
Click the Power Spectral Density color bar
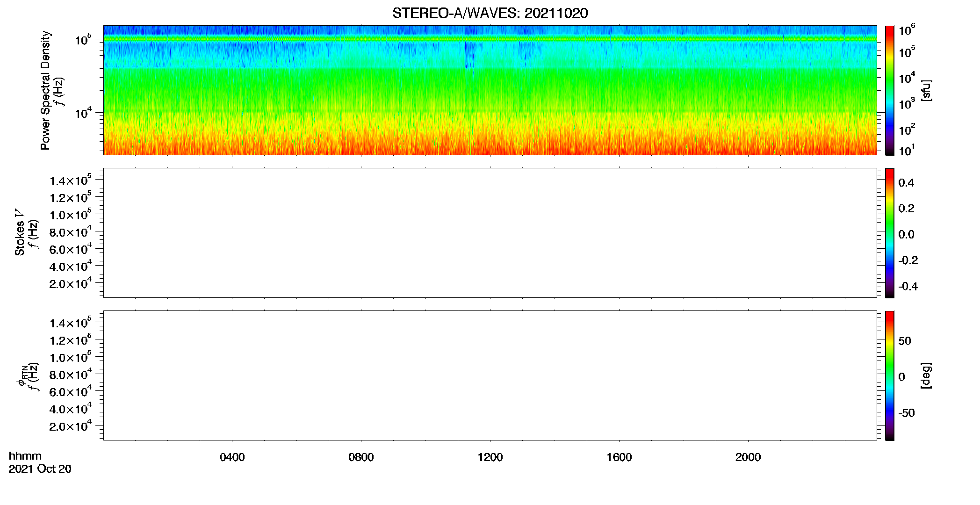[889, 90]
